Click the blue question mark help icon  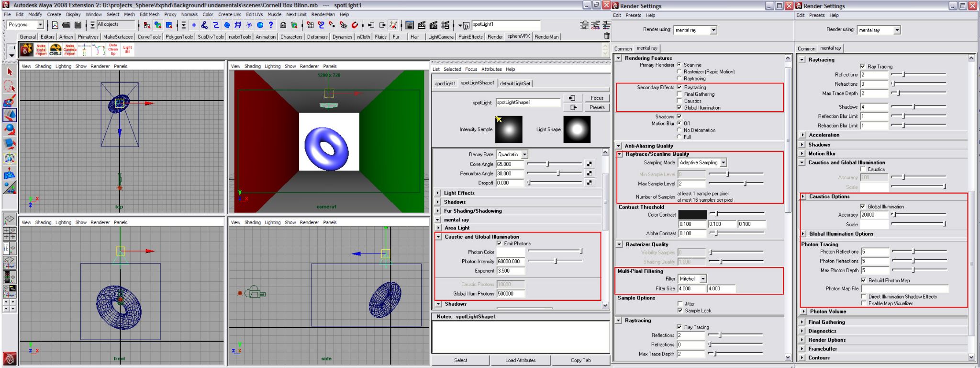point(271,25)
